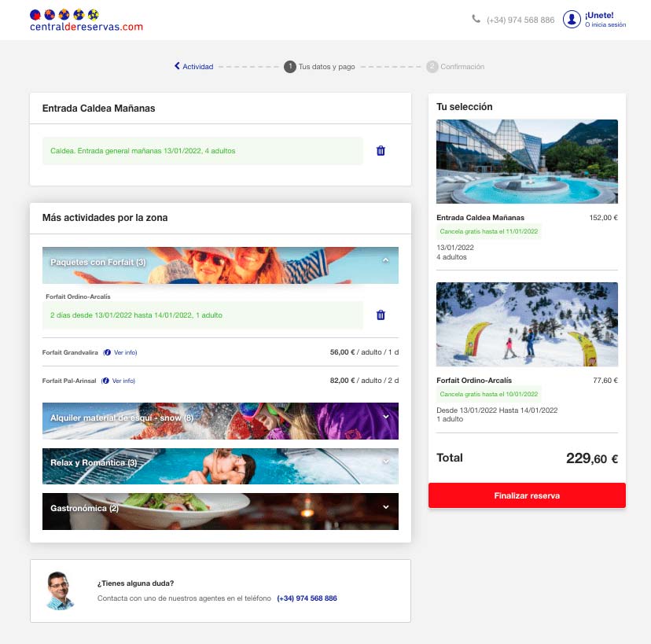This screenshot has height=644, width=651.
Task: Click the ¡Únete! link
Action: (x=599, y=16)
